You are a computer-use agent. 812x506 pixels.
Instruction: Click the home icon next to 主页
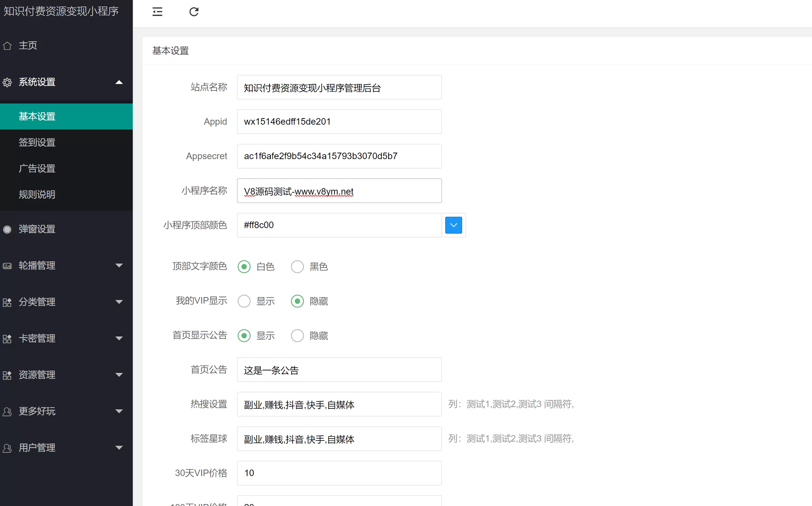(x=7, y=46)
